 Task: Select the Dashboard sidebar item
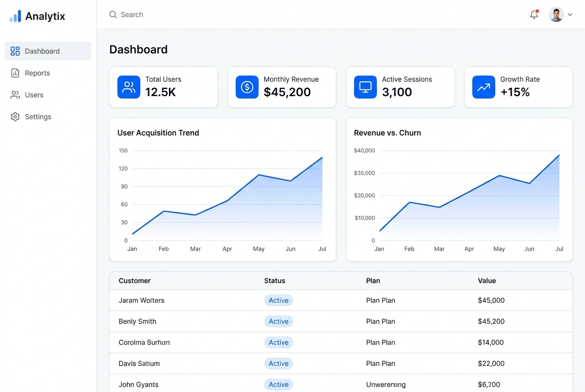pyautogui.click(x=48, y=51)
